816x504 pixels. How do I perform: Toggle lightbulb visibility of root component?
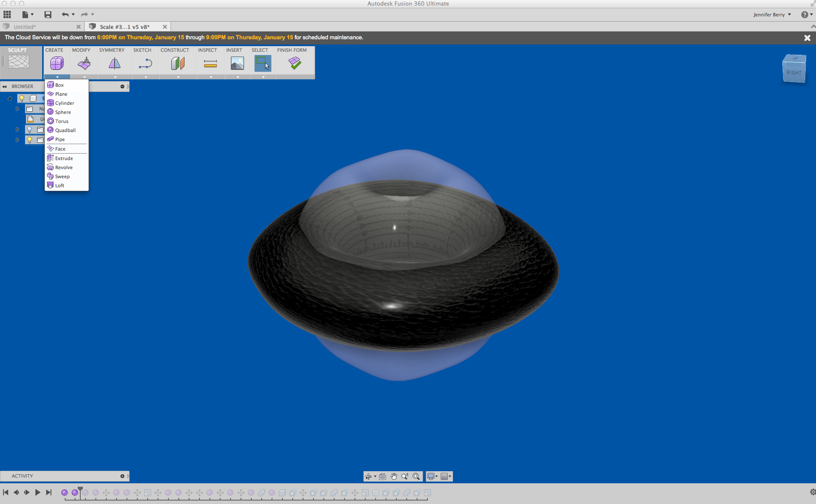pyautogui.click(x=22, y=98)
